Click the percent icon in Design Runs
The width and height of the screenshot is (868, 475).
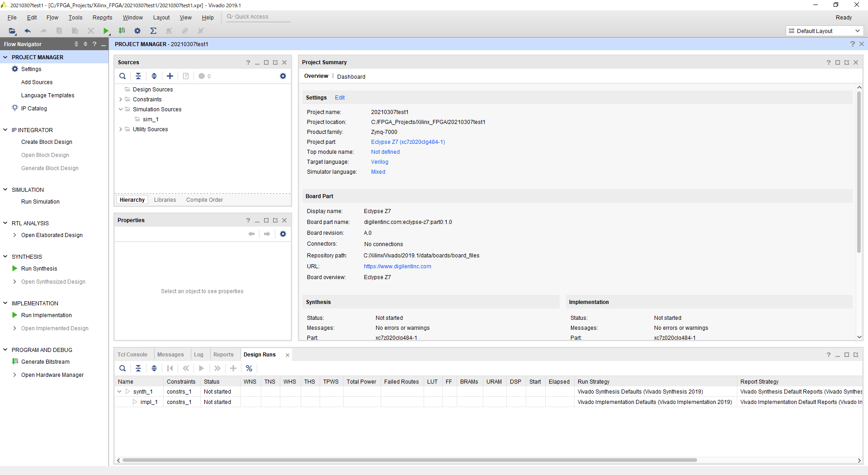point(249,368)
